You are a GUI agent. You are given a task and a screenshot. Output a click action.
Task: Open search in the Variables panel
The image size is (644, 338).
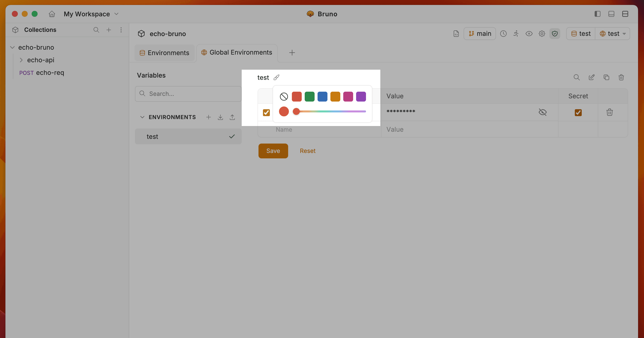(x=577, y=77)
